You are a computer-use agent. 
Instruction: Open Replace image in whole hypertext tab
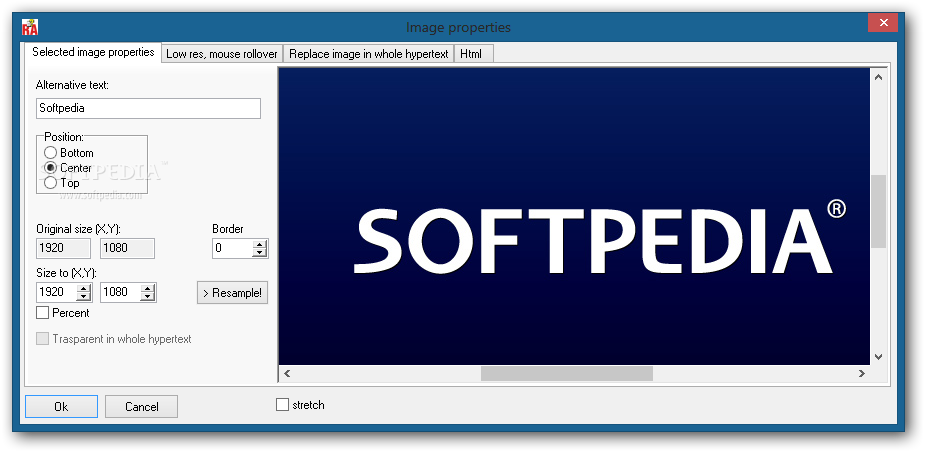pos(369,54)
